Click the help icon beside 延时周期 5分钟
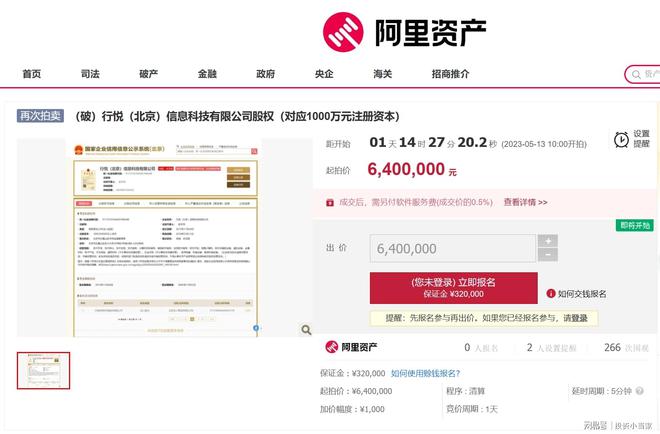 click(639, 391)
